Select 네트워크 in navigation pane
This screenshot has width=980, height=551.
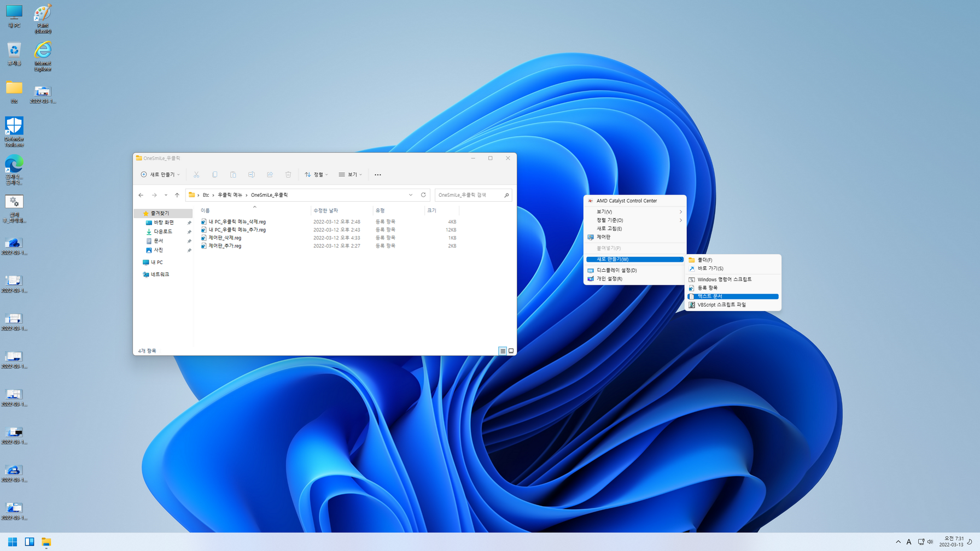coord(163,274)
